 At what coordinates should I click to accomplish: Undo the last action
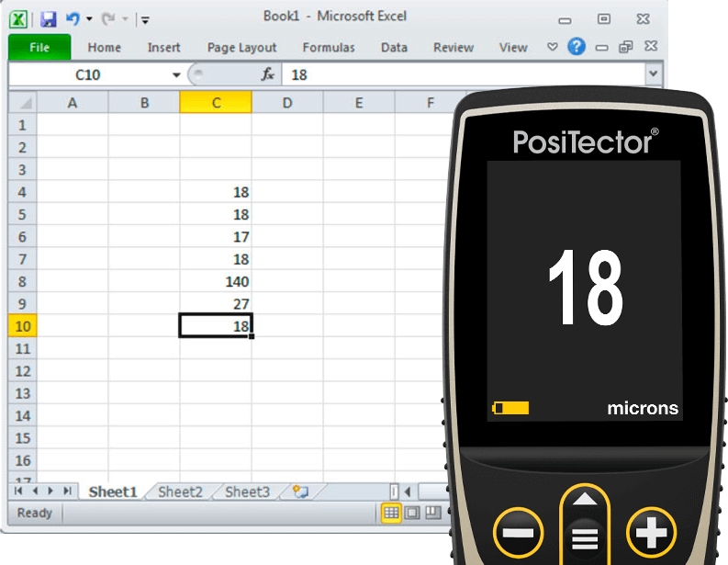tap(73, 18)
